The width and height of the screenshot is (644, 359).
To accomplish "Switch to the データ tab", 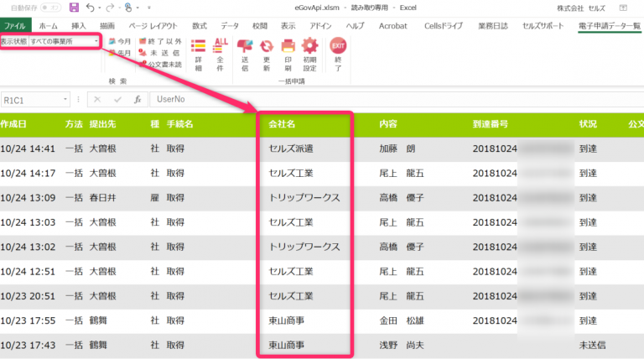I will pos(230,26).
